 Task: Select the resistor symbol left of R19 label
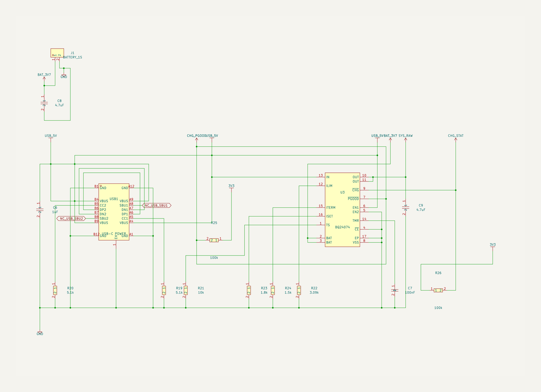point(163,291)
